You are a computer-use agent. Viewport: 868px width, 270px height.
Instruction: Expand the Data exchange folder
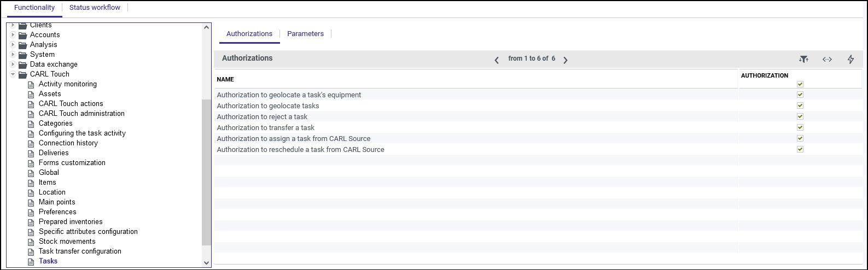(13, 64)
